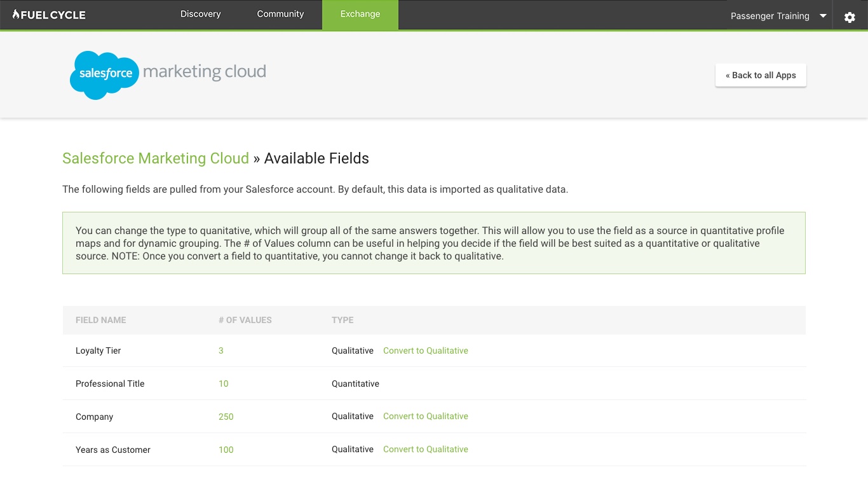Click the Professional Title field name
This screenshot has height=498, width=868.
click(x=110, y=384)
